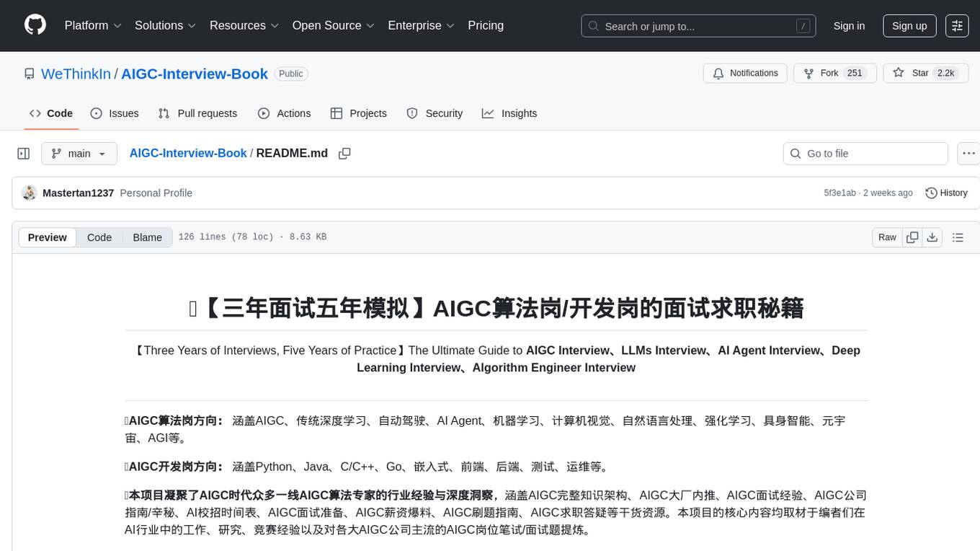Open the Actions tab
Screen dimensions: 980x551
pos(285,113)
